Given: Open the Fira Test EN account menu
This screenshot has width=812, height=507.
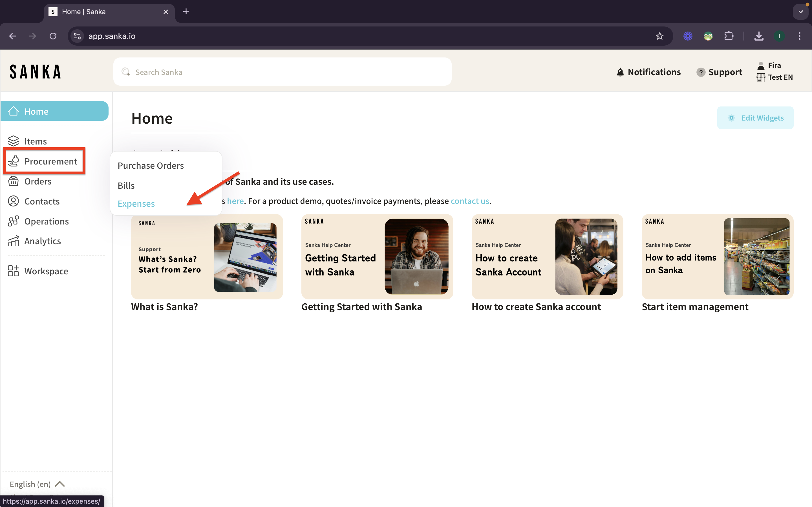Looking at the screenshot, I should (x=775, y=71).
